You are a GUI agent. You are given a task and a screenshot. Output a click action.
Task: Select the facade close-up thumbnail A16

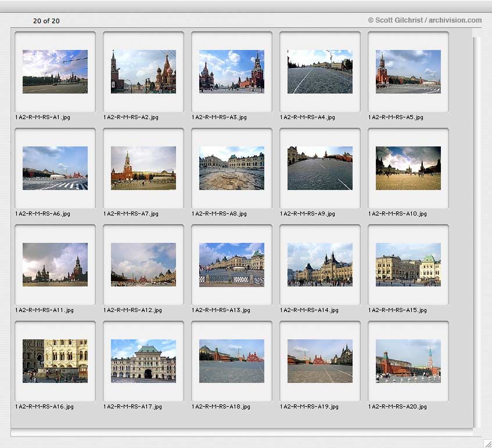[x=55, y=361]
